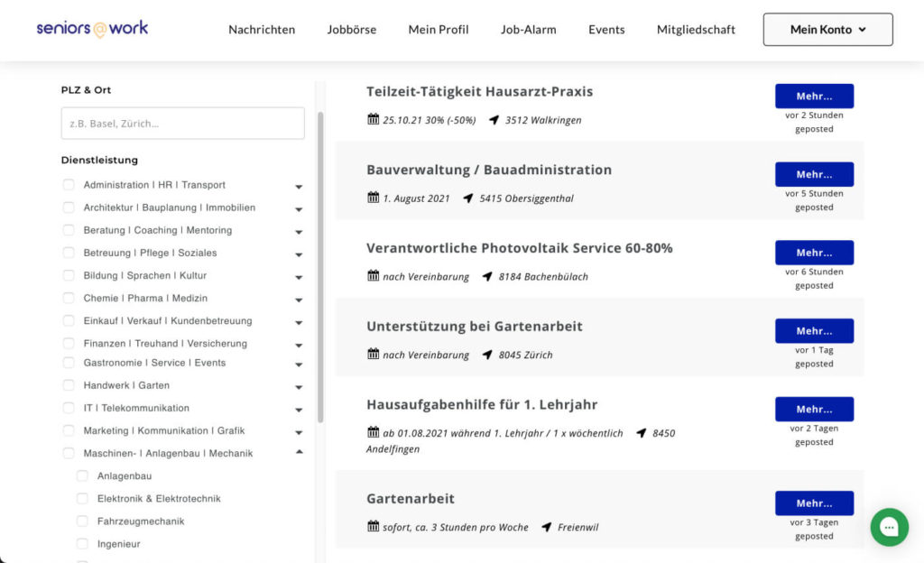This screenshot has width=924, height=563.
Task: Click location arrow icon beside 3512 Walkringen
Action: click(494, 120)
